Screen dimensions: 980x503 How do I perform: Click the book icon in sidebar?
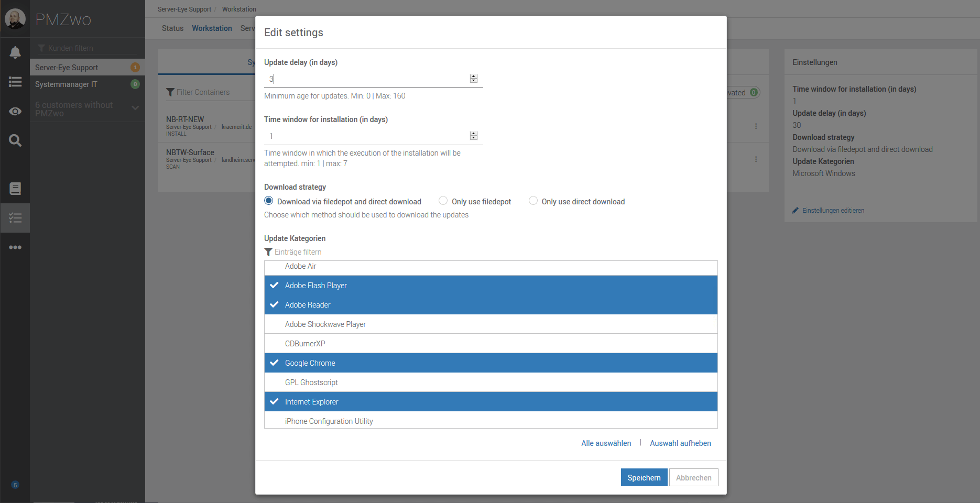pyautogui.click(x=15, y=189)
